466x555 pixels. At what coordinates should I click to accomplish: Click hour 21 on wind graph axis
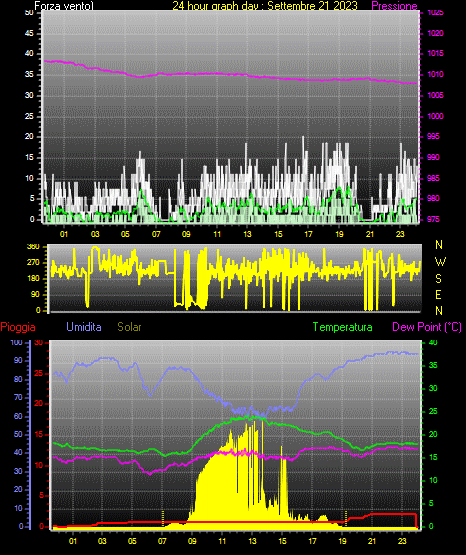click(370, 234)
